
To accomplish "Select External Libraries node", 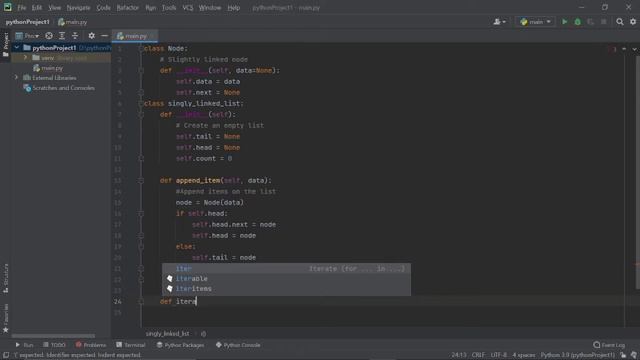I will pyautogui.click(x=54, y=78).
